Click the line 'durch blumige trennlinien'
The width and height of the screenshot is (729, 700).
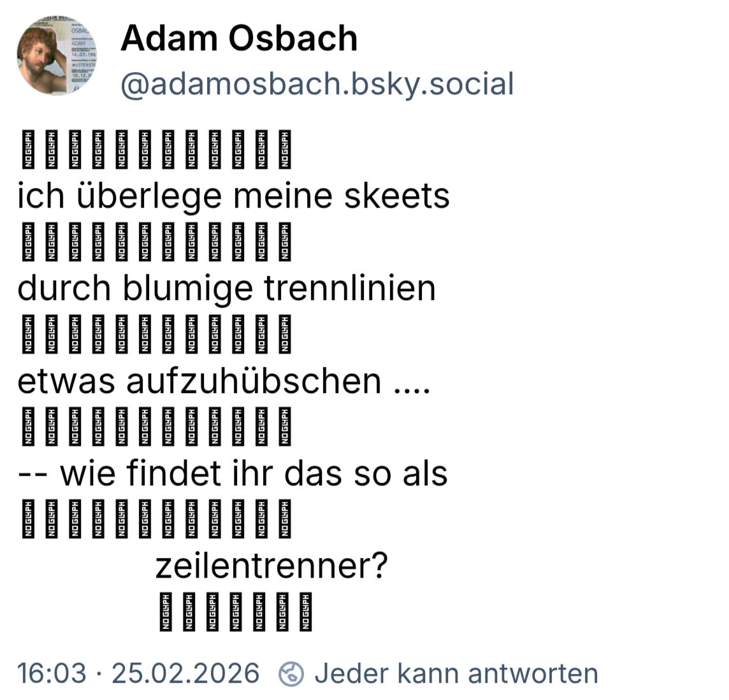coord(226,288)
